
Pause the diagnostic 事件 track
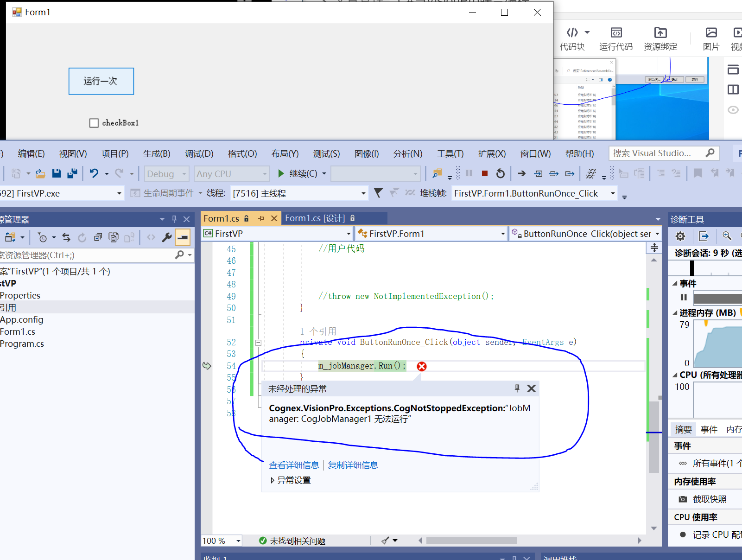(x=684, y=297)
